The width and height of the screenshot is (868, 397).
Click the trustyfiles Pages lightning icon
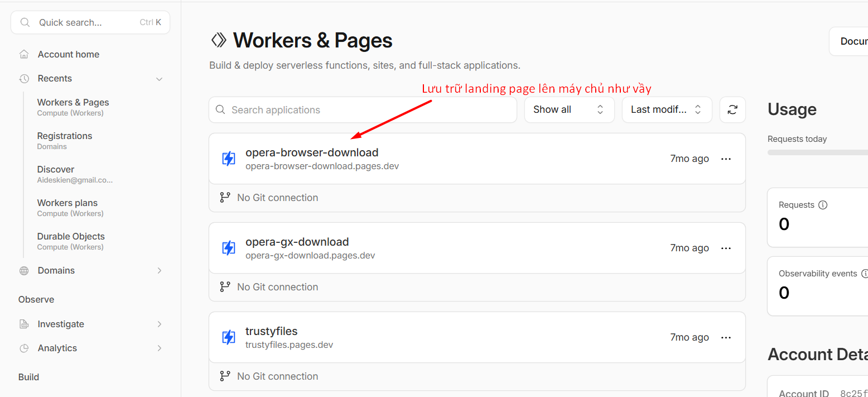pos(229,337)
